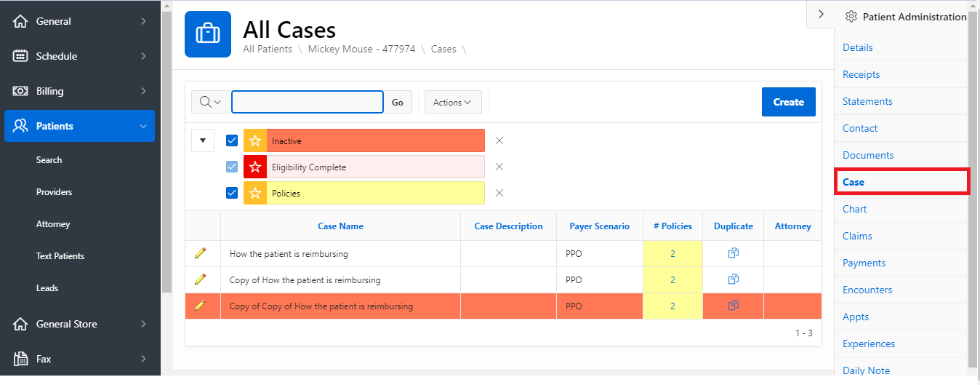
Task: Click the General home icon in sidebar
Action: point(20,21)
